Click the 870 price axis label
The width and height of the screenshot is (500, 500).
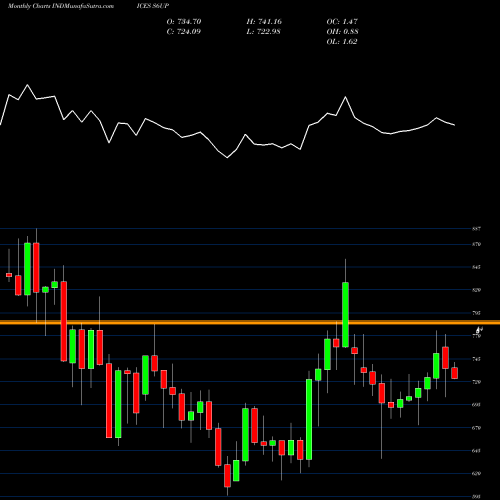point(476,244)
